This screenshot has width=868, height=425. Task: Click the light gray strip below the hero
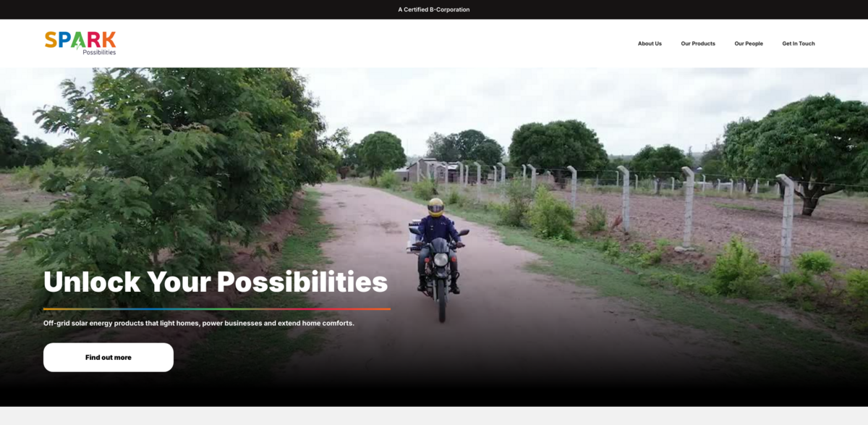434,416
